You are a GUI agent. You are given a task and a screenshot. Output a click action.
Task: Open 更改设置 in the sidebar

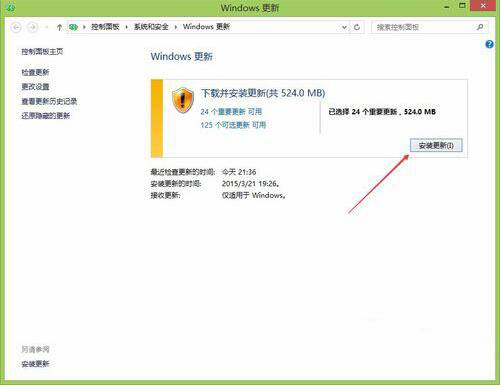point(35,87)
